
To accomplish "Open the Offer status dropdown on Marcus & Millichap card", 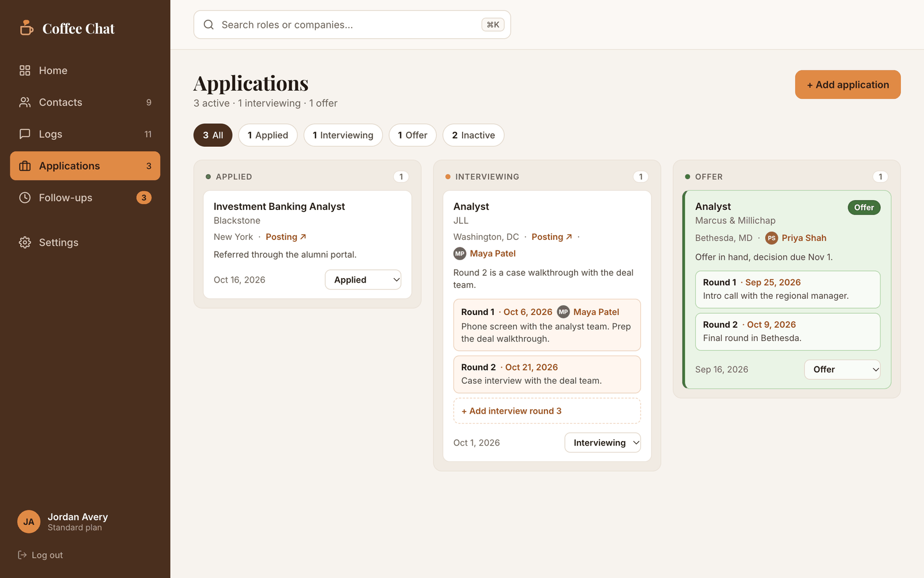I will point(842,369).
